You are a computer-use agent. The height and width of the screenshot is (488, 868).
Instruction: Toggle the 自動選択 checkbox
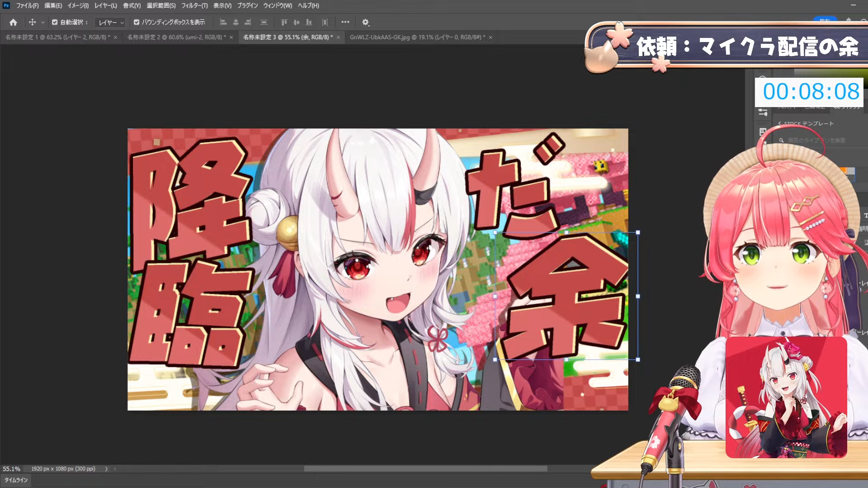pyautogui.click(x=55, y=22)
